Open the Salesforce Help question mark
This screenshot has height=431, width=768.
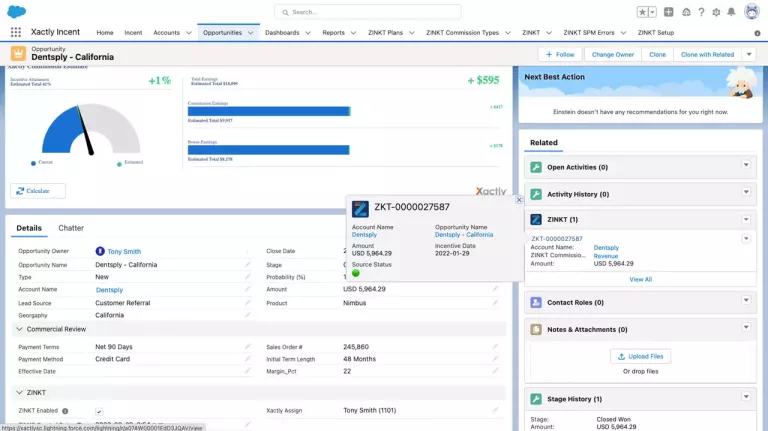701,12
